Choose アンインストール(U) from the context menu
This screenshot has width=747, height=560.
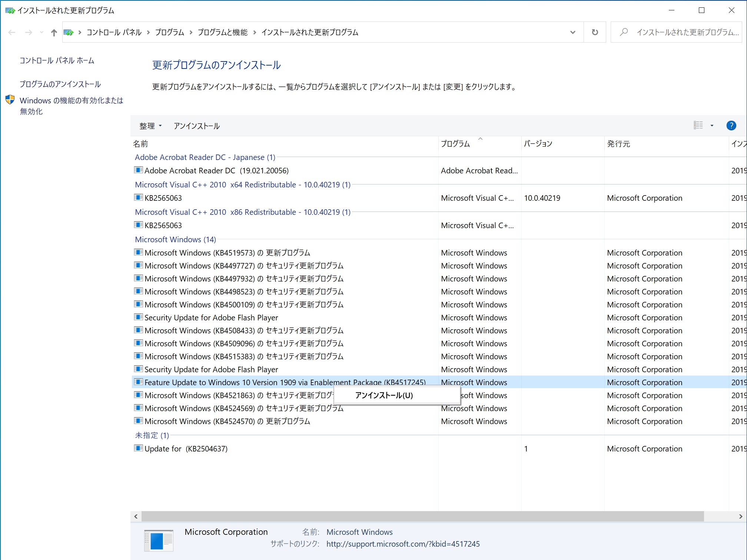click(383, 395)
